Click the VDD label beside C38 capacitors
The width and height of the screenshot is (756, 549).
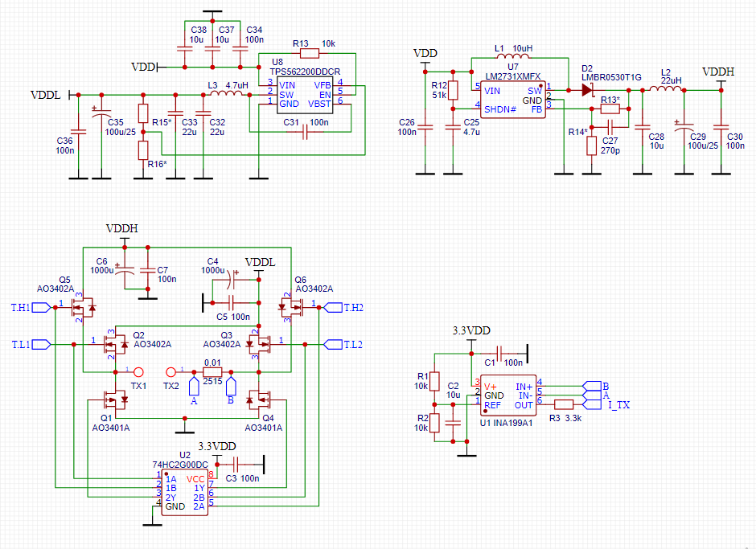click(143, 67)
